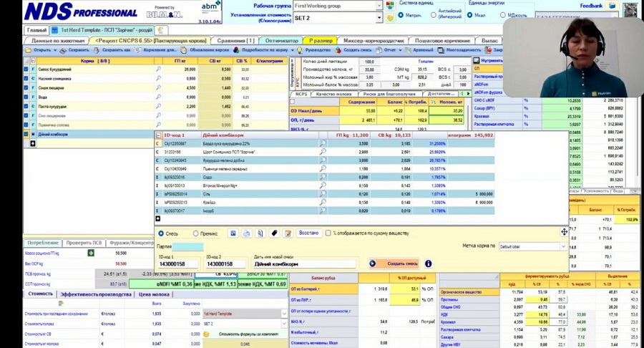The width and height of the screenshot is (644, 348).
Task: Click the Открыть folder icon in toolbar
Action: pyautogui.click(x=29, y=50)
